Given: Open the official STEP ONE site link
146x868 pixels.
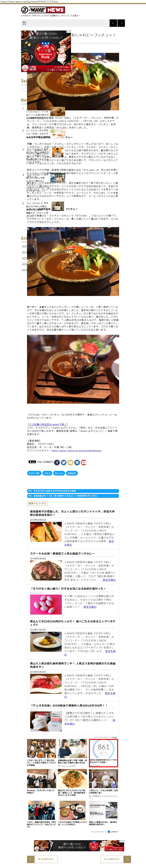Looking at the screenshot, I should tap(76, 450).
